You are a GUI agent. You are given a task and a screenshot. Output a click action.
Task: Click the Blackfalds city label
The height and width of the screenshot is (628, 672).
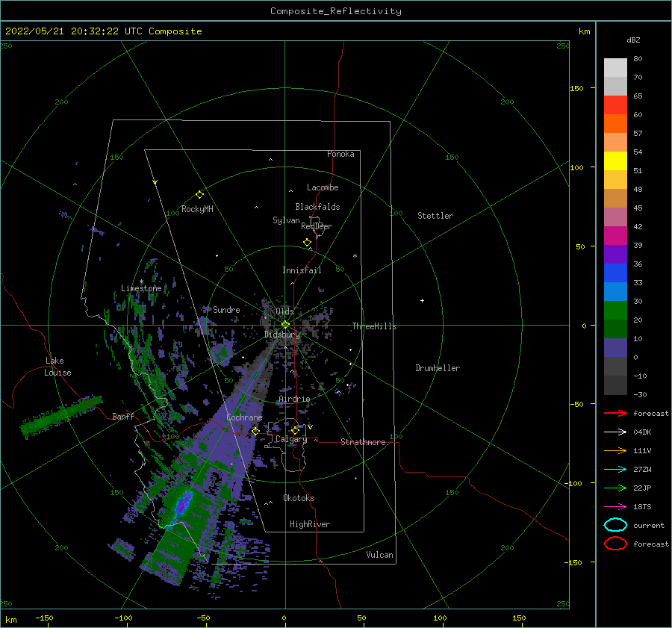point(317,207)
